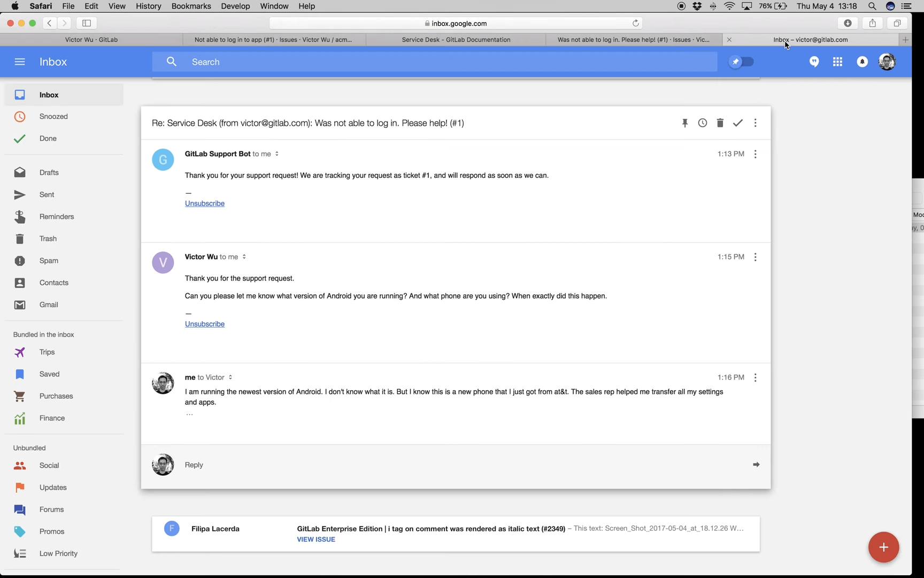Snooze the conversation with clock icon
The width and height of the screenshot is (924, 578).
click(703, 123)
